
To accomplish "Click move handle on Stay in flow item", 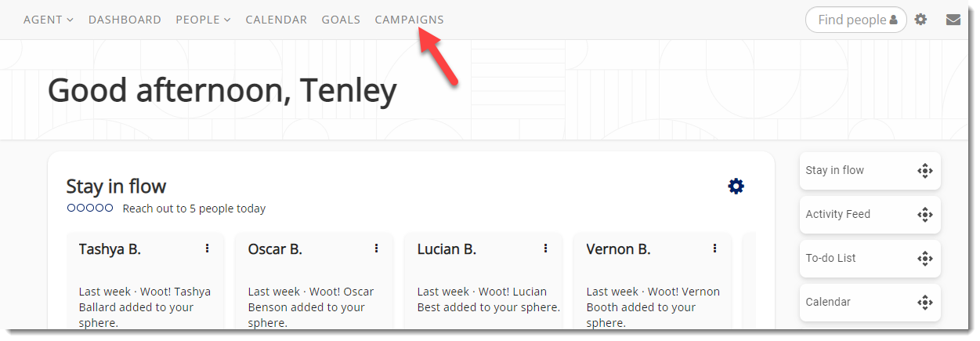I will tap(924, 171).
